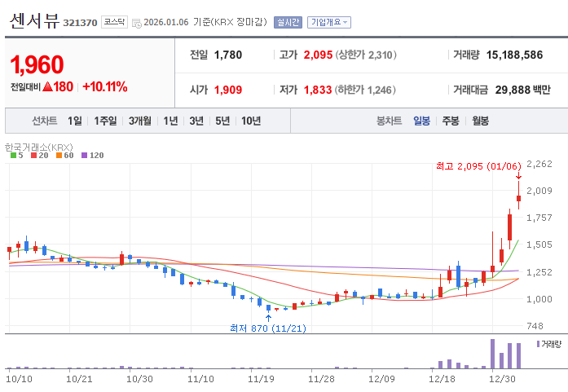
Task: Click the calendar clock icon beside the date
Action: click(x=137, y=23)
